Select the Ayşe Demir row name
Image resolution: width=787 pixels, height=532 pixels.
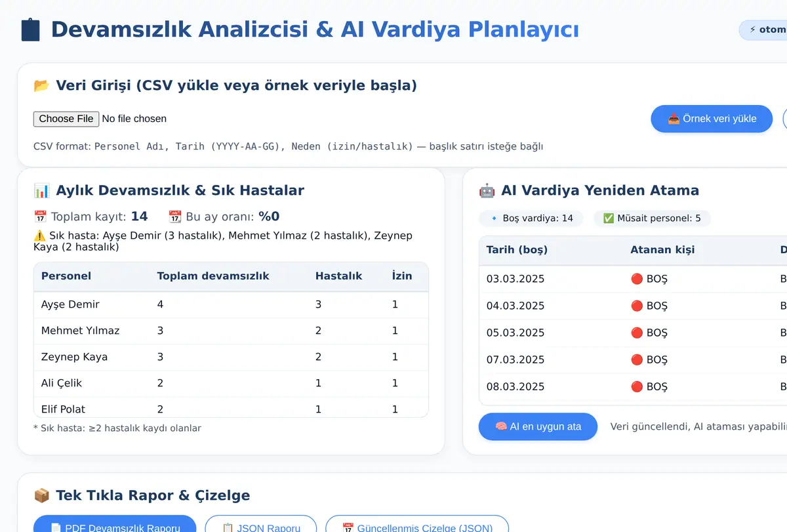70,304
